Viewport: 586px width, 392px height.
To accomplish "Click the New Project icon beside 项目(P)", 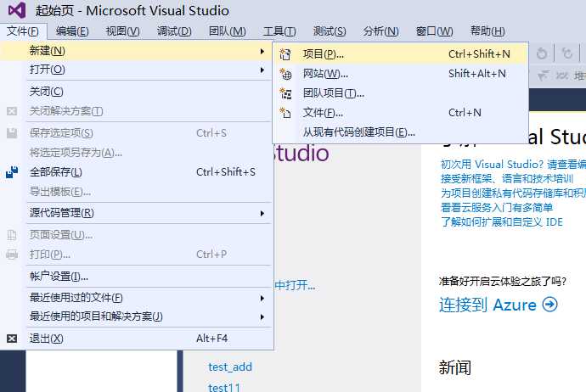I will pyautogui.click(x=285, y=54).
